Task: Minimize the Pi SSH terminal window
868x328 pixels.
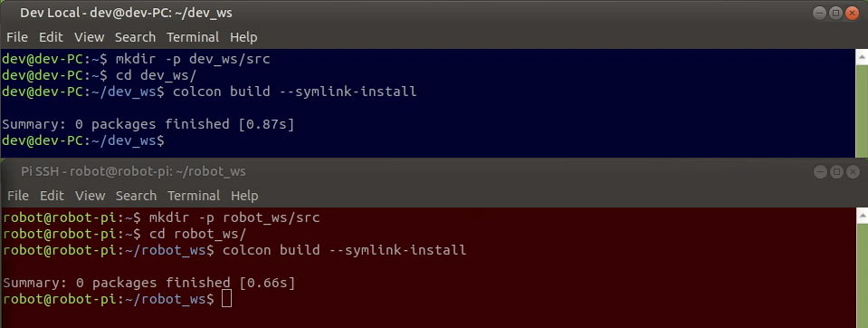Action: tap(820, 172)
